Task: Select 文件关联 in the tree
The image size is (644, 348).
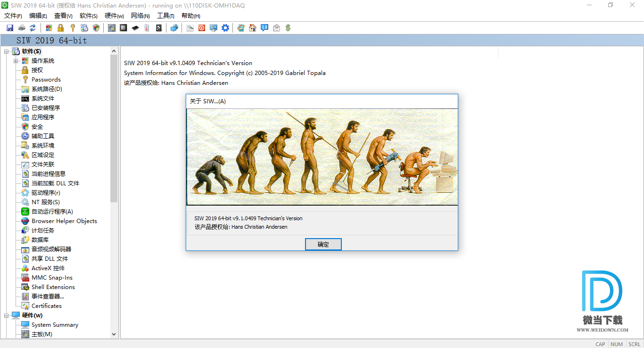Action: tap(43, 165)
